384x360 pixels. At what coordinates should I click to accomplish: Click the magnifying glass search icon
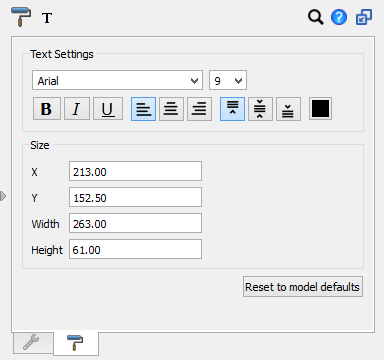pos(315,17)
